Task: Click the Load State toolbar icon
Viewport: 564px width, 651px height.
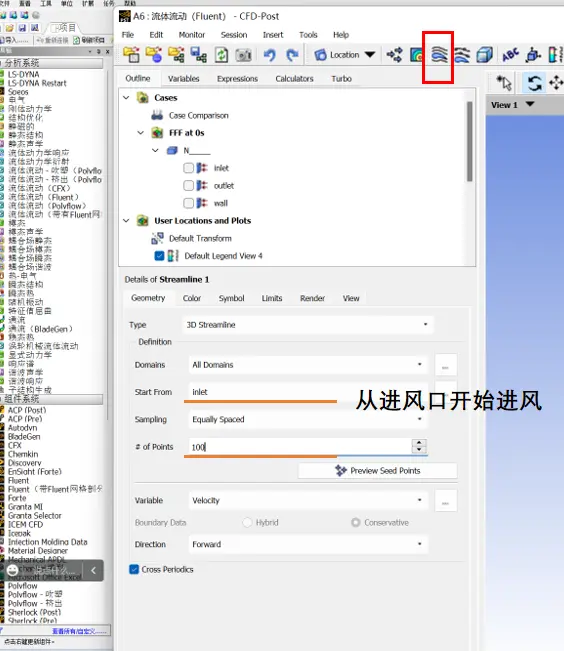Action: tap(154, 55)
